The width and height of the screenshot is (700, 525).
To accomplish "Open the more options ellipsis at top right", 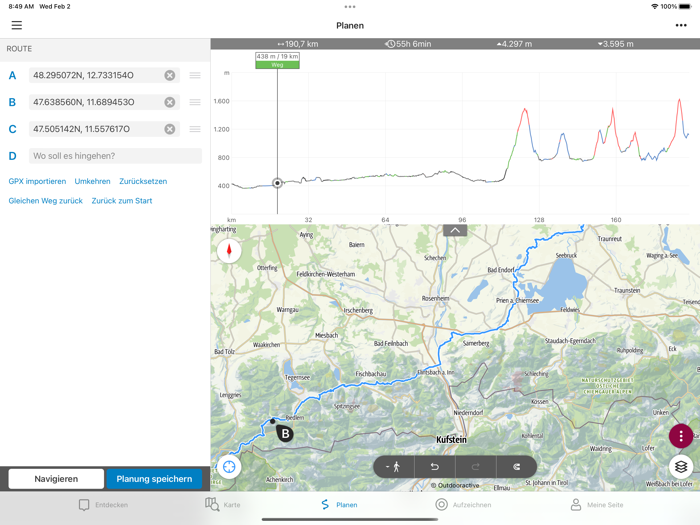I will pyautogui.click(x=681, y=25).
